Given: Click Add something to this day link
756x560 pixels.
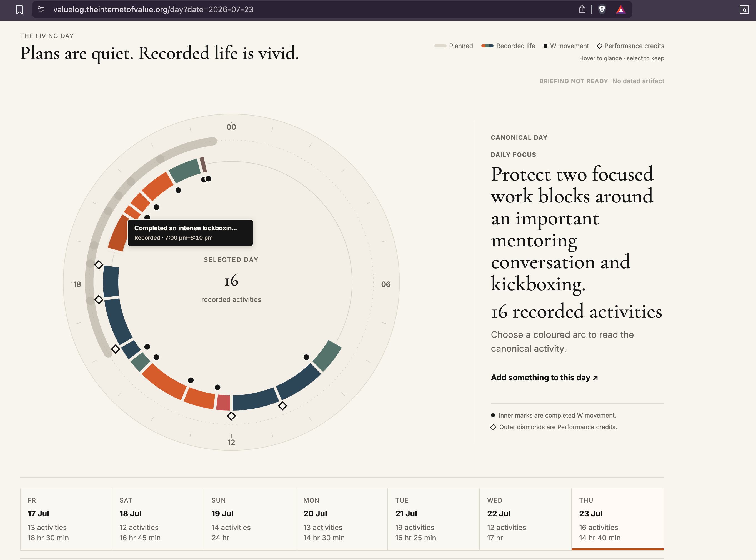Looking at the screenshot, I should click(x=544, y=377).
